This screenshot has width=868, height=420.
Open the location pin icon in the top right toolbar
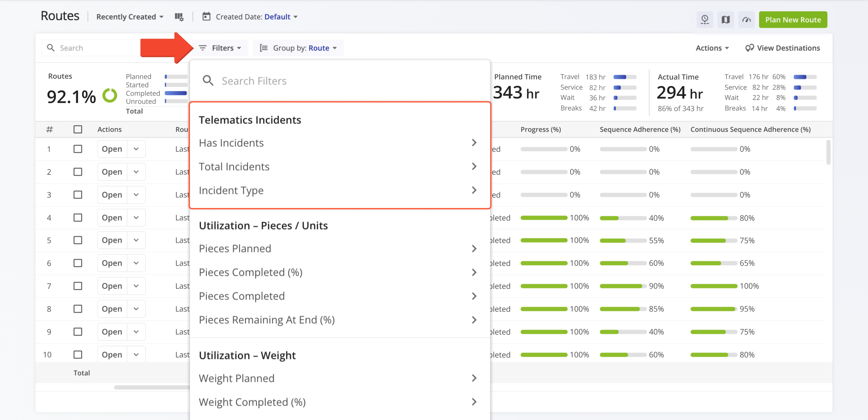point(705,20)
